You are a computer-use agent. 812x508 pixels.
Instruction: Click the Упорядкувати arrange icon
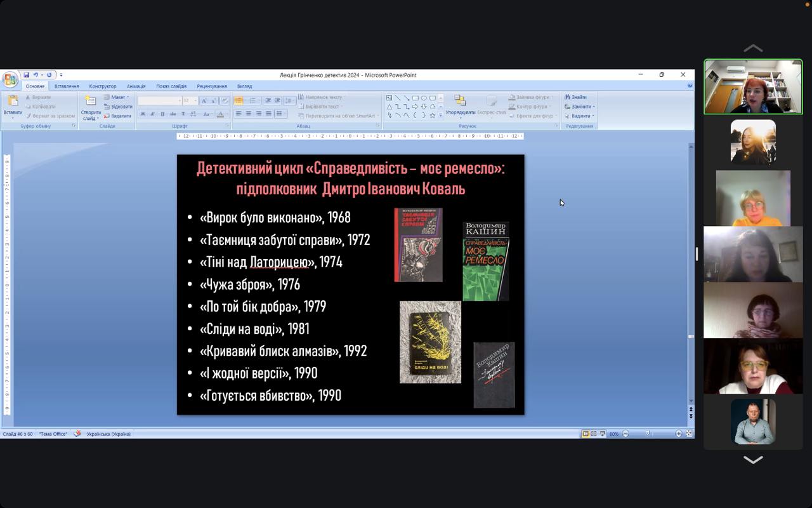point(460,102)
